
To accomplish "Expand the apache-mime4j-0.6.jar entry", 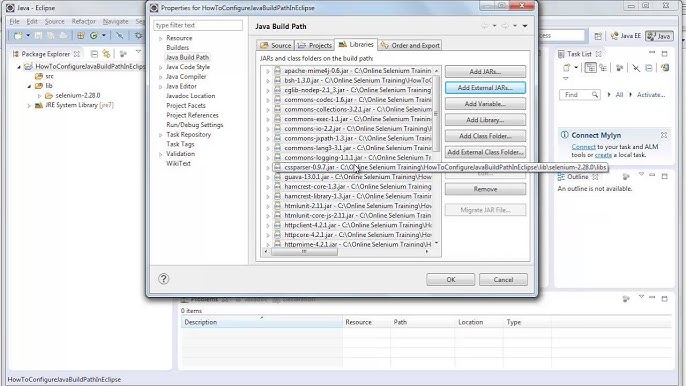I will (268, 70).
